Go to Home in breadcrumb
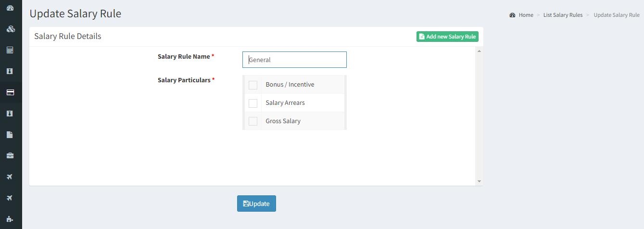644x229 pixels. (x=526, y=15)
